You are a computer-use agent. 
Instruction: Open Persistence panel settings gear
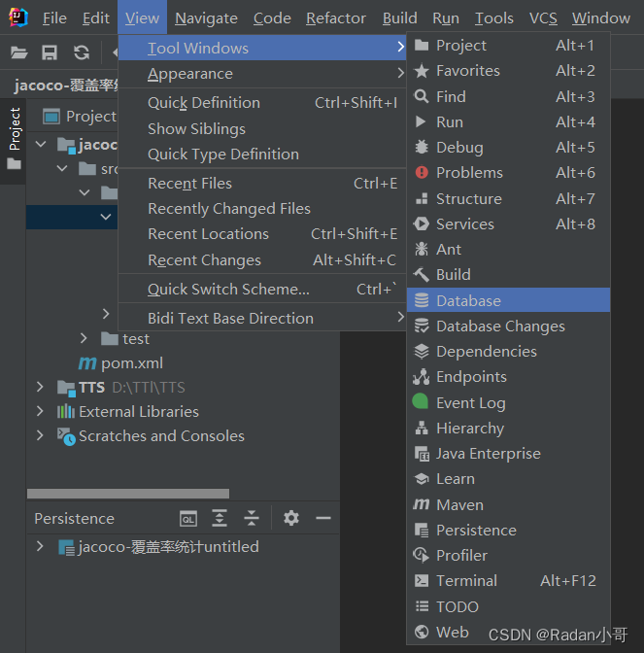pyautogui.click(x=291, y=518)
